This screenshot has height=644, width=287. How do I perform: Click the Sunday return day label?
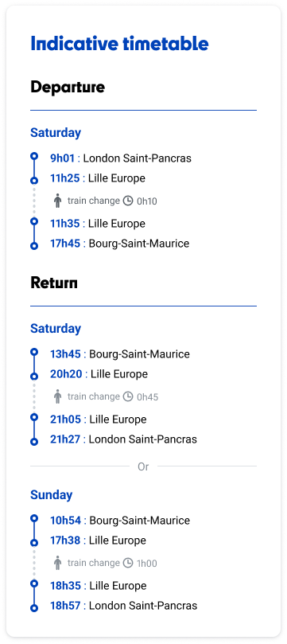point(51,495)
